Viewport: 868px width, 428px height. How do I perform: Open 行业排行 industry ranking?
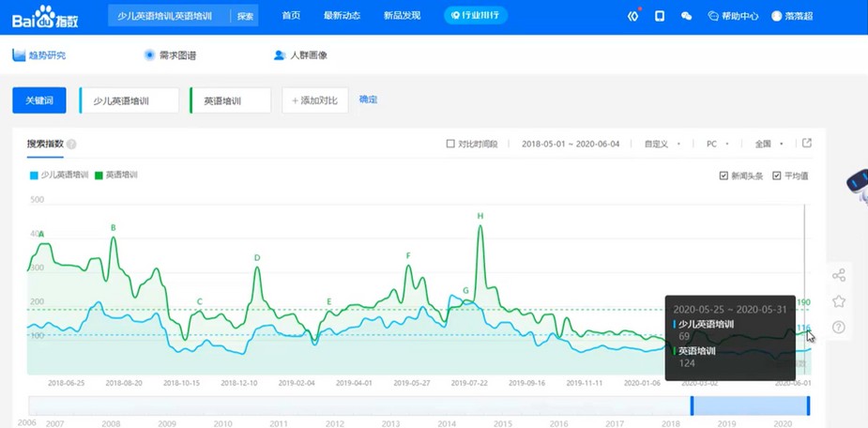coord(476,16)
